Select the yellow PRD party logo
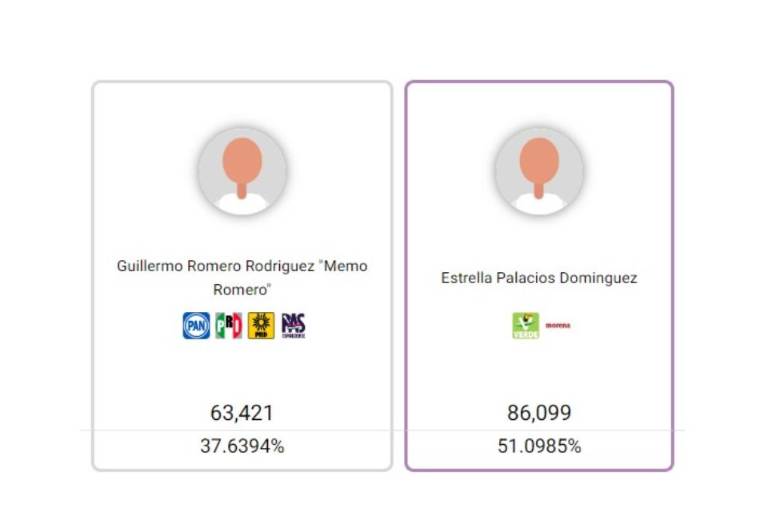The height and width of the screenshot is (512, 768). (261, 325)
